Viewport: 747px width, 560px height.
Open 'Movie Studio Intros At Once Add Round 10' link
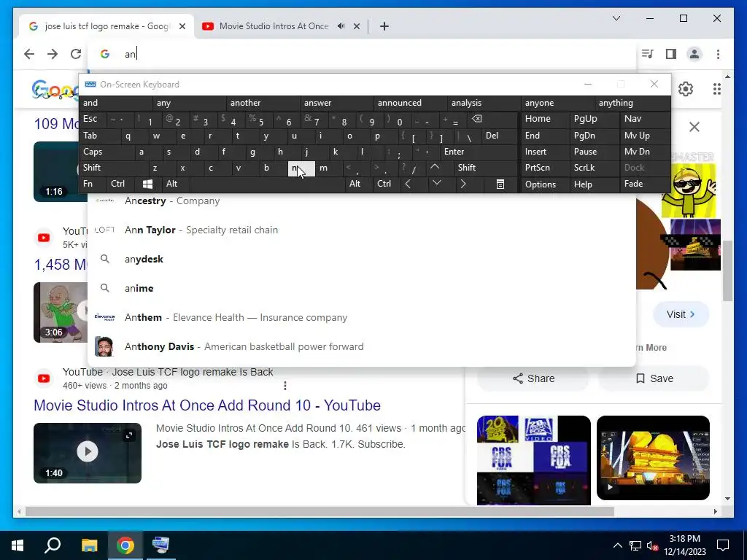point(207,405)
